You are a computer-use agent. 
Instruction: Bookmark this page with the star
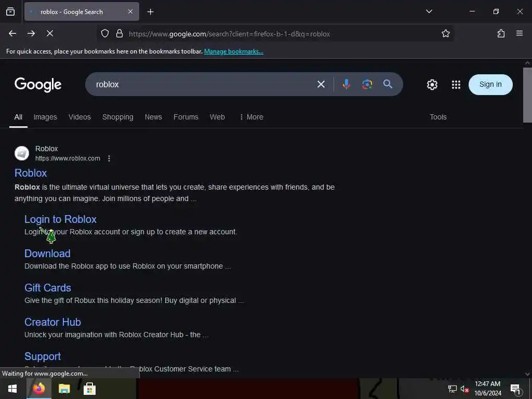point(445,34)
